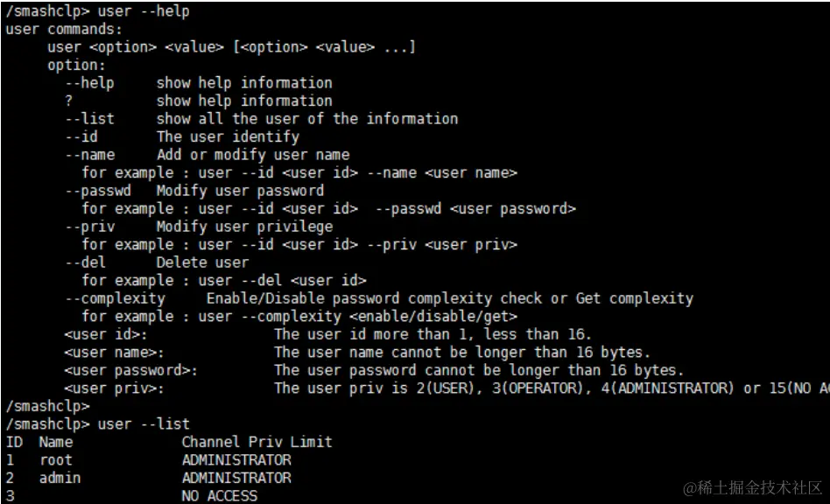Click the 'user commands:' heading line
This screenshot has height=504, width=830.
point(64,29)
